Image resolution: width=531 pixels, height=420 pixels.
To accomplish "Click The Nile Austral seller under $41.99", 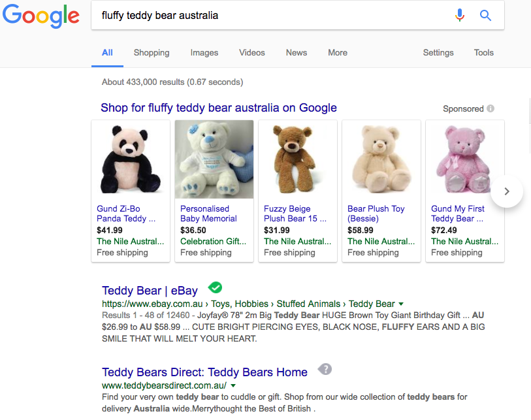I will click(x=130, y=241).
